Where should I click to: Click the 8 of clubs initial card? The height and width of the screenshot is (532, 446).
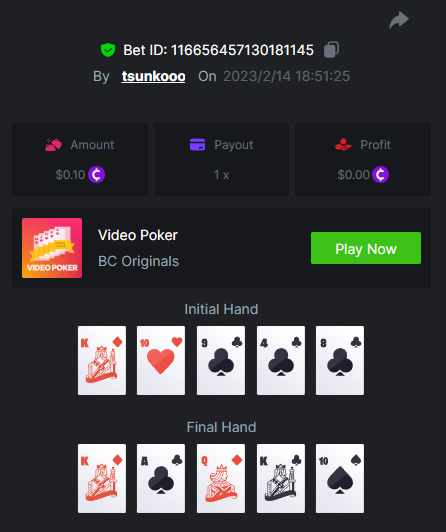pos(340,360)
